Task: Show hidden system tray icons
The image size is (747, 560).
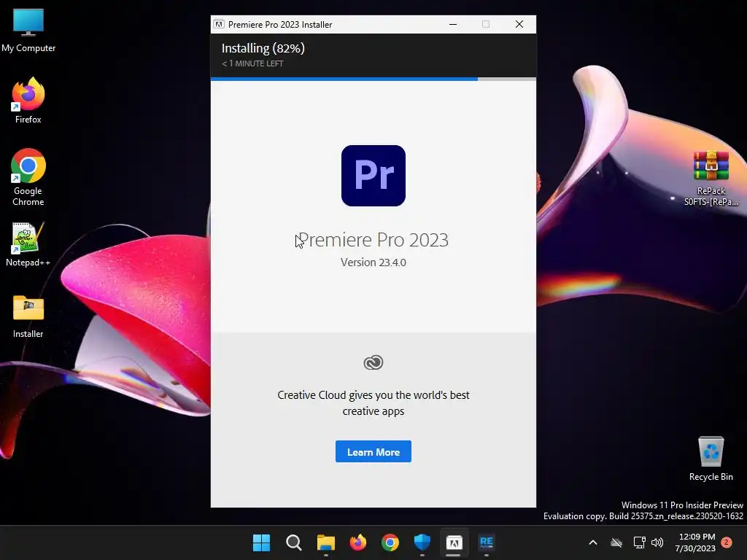Action: [x=593, y=542]
